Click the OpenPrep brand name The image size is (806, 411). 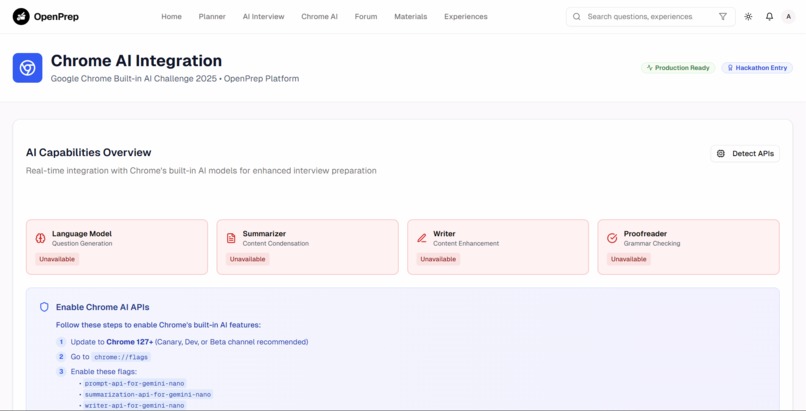point(57,16)
